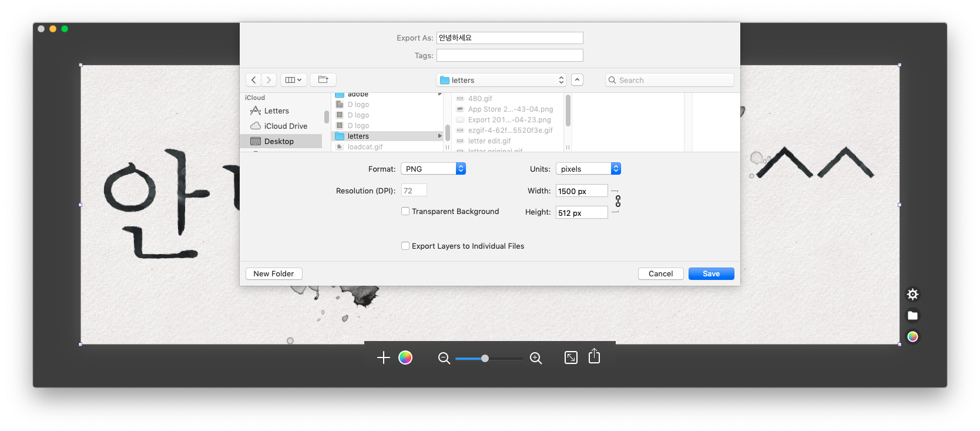Enable Export Layers to Individual Files checkbox
980x431 pixels.
coord(405,246)
